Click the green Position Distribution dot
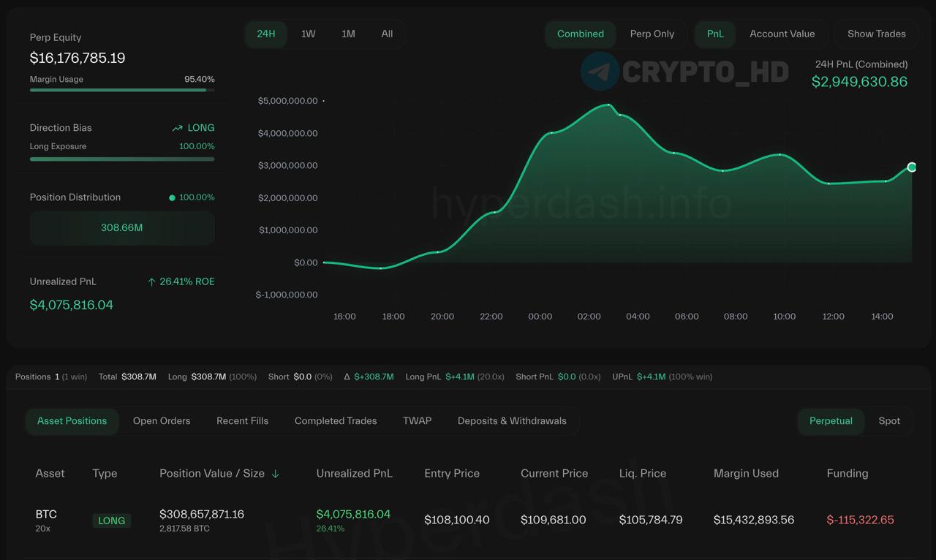 click(172, 197)
